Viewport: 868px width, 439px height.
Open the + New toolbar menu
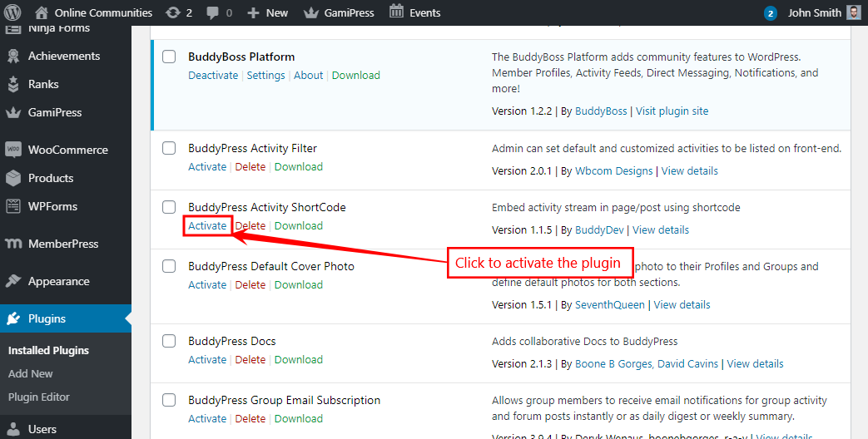point(268,12)
